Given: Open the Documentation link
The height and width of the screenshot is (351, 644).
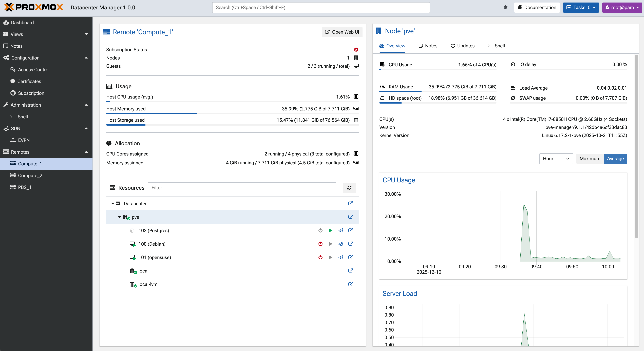Looking at the screenshot, I should (537, 8).
